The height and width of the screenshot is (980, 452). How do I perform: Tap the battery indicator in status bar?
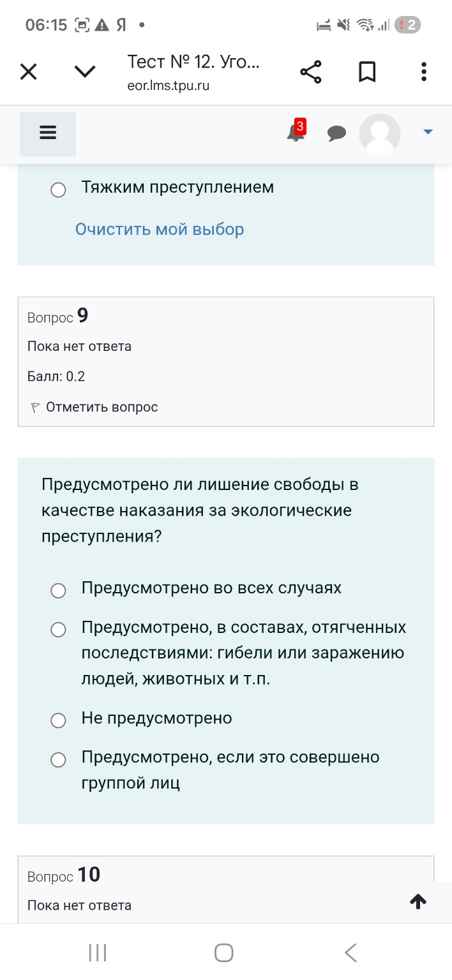pyautogui.click(x=407, y=25)
